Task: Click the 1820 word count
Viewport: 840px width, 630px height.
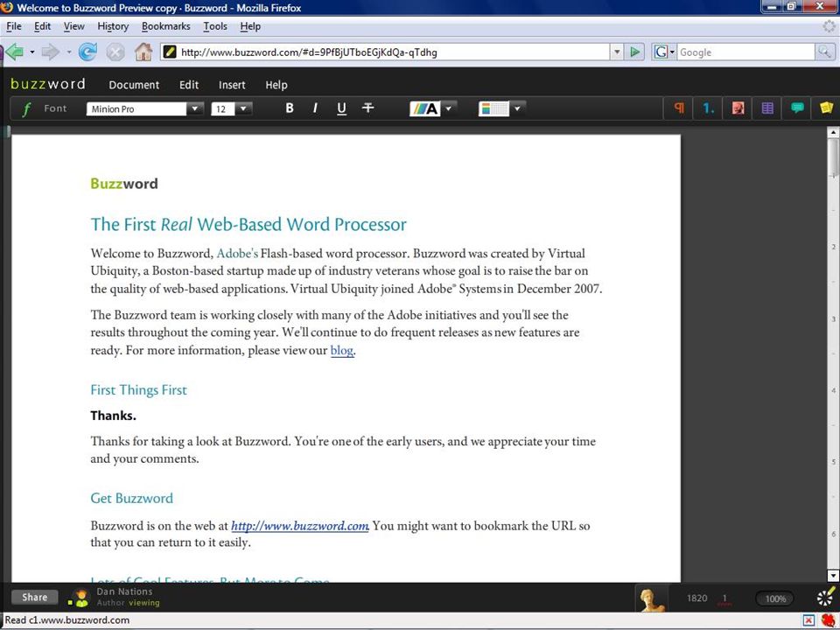Action: click(x=697, y=598)
